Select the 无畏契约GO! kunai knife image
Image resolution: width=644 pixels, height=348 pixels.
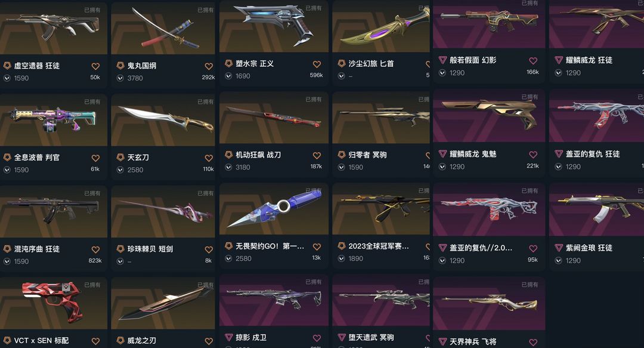click(274, 209)
